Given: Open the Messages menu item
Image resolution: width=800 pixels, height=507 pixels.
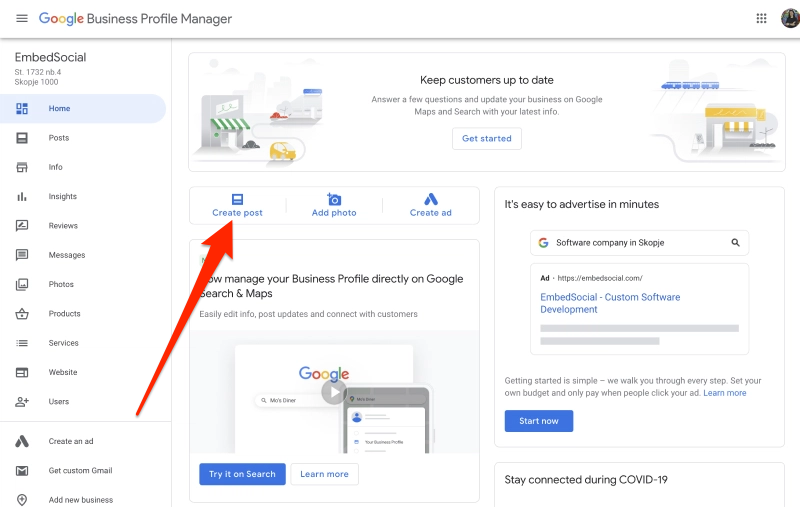Looking at the screenshot, I should (x=83, y=255).
